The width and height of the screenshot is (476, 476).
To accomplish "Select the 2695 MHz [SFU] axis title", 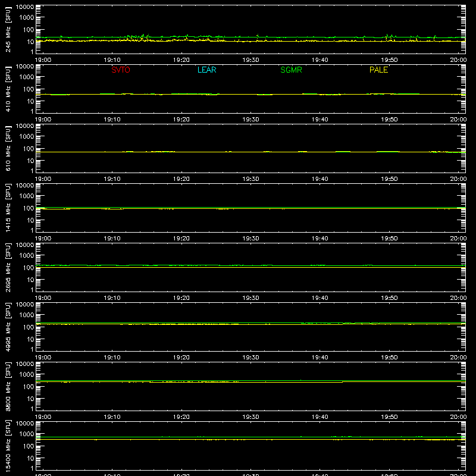I will (8, 267).
